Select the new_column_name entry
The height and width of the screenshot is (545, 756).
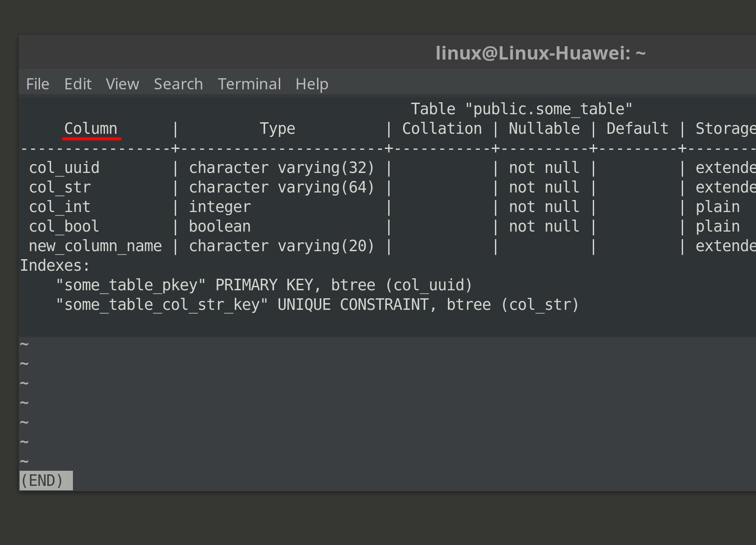point(96,245)
